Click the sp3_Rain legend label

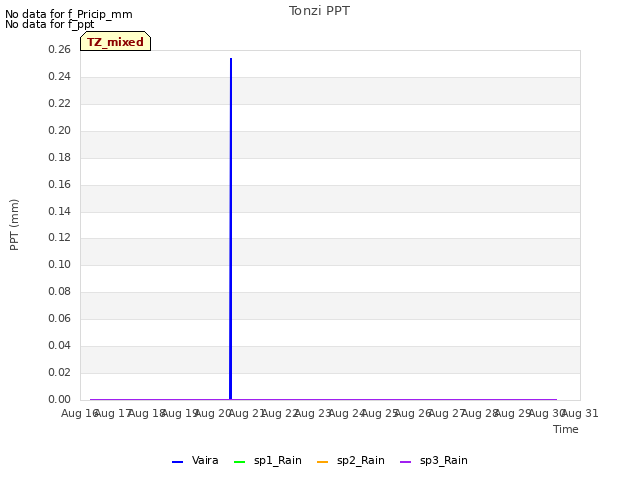click(x=444, y=460)
